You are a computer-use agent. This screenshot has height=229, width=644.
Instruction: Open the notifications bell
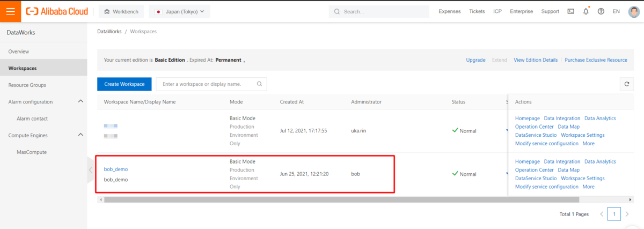tap(586, 11)
